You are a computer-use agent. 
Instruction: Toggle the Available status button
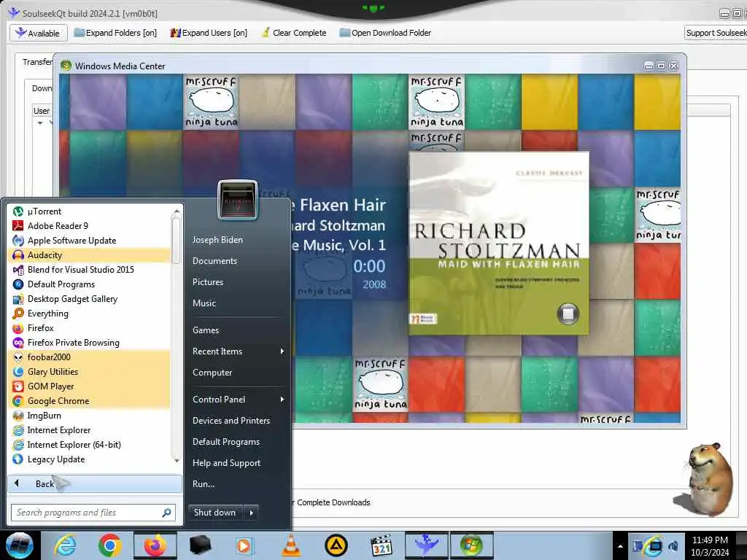click(38, 33)
